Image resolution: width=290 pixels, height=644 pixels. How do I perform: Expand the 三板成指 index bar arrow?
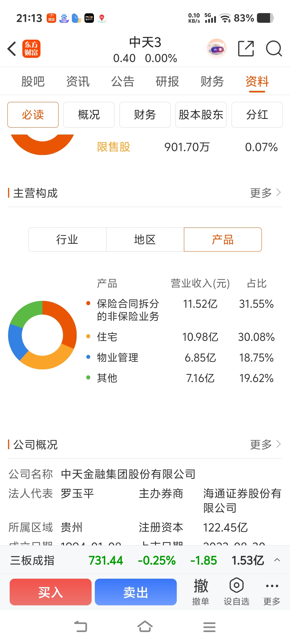click(277, 560)
